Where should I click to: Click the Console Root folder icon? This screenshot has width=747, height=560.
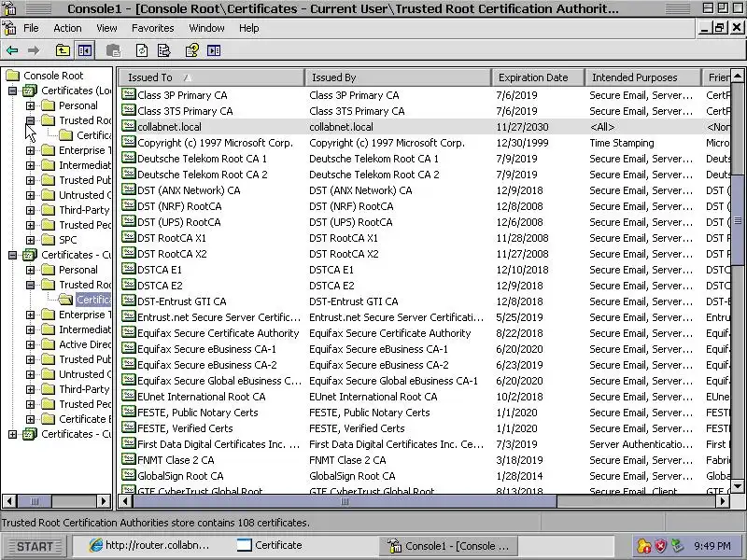(13, 76)
